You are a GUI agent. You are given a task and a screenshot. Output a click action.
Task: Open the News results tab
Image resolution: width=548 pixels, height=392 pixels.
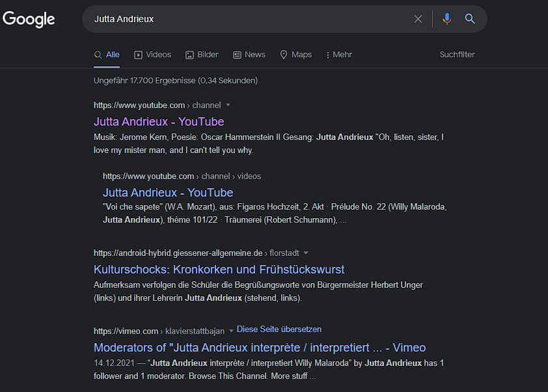pyautogui.click(x=249, y=55)
